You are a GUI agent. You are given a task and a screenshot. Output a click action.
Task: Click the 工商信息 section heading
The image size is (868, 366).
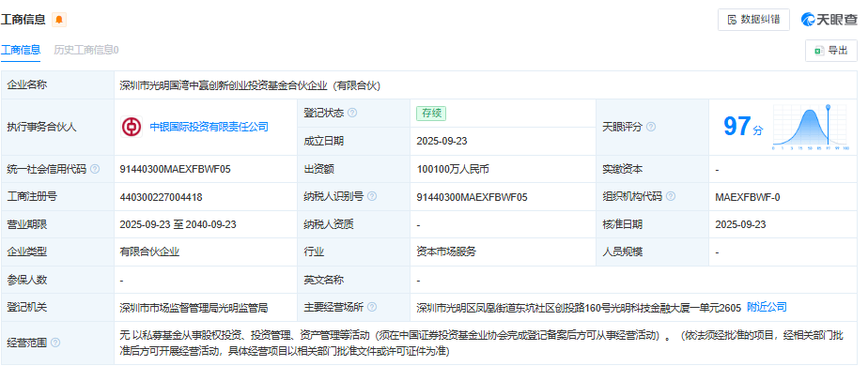[23, 20]
